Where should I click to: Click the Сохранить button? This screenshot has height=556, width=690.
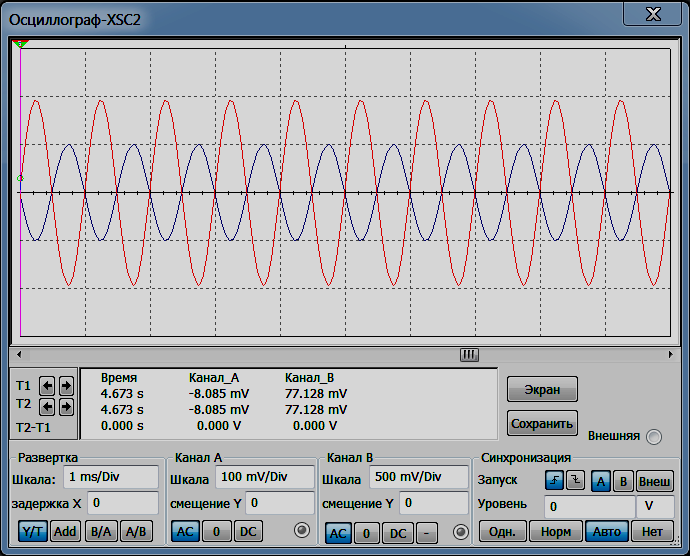click(x=542, y=423)
